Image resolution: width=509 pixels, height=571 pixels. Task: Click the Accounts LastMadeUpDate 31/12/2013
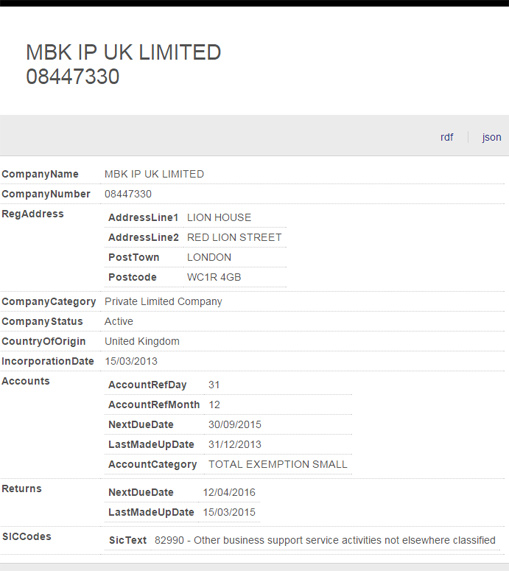pos(234,445)
